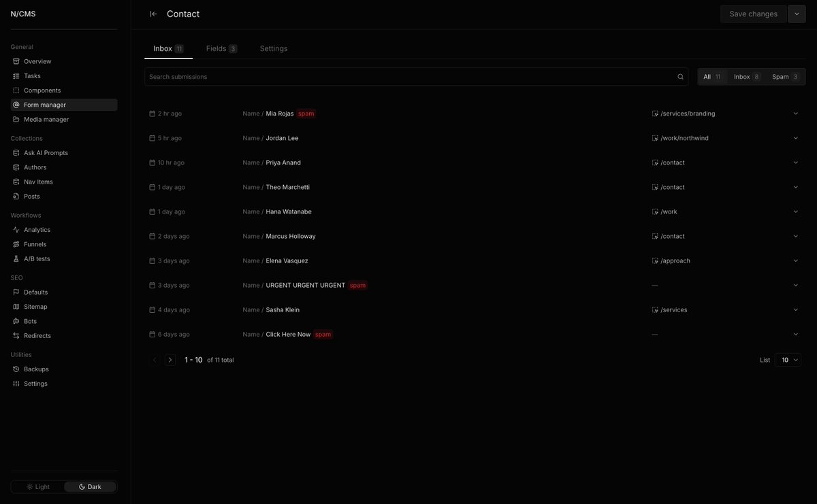Click the Bots icon

[16, 321]
